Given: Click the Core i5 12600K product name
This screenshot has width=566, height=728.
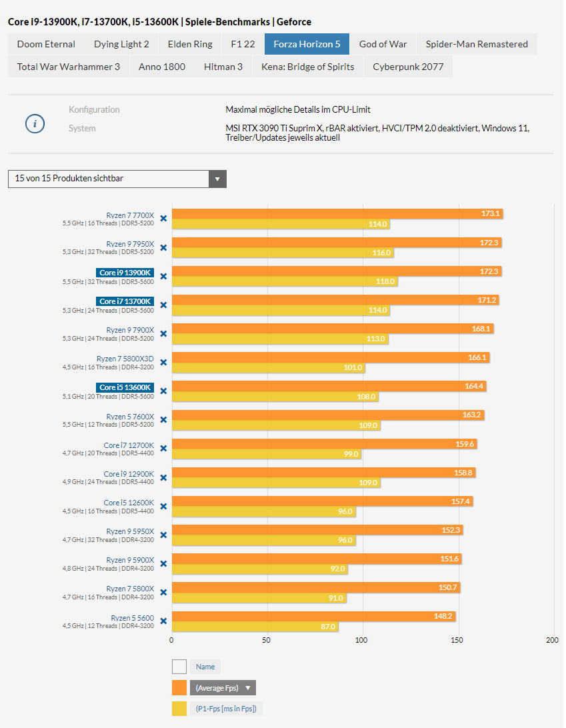Looking at the screenshot, I should coord(129,503).
